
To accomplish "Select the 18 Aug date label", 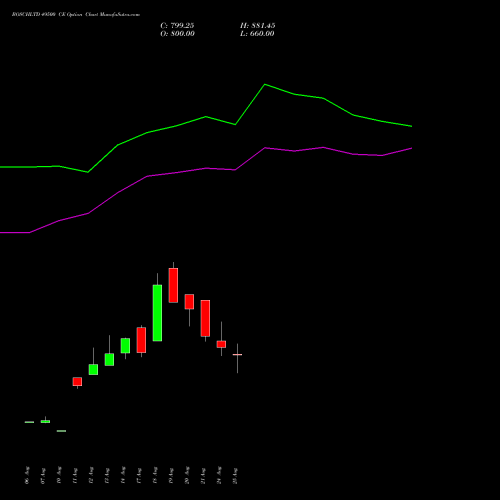I will click(155, 476).
